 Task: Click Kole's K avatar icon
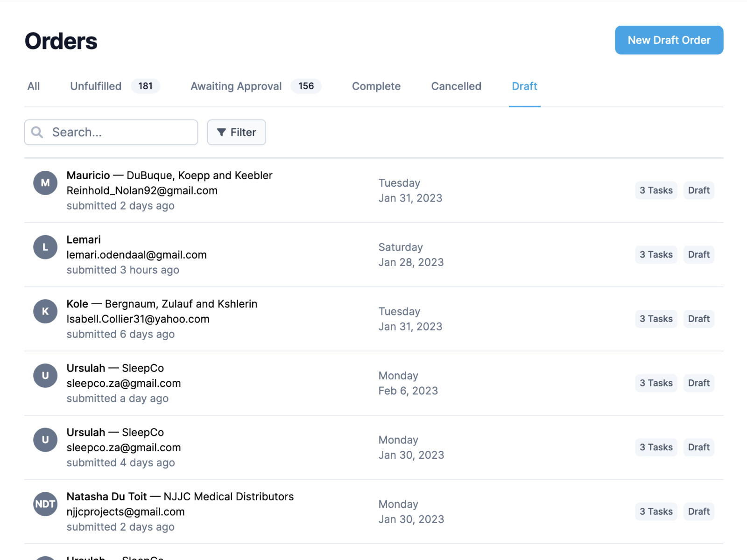45,311
